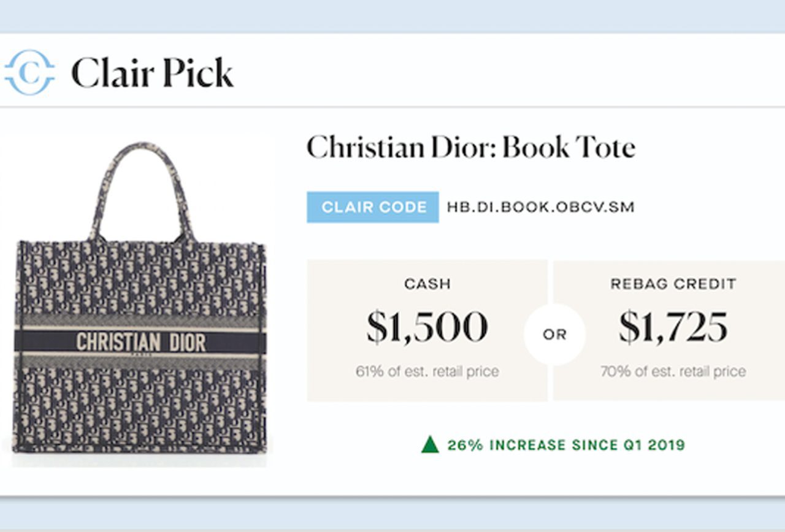Screen dimensions: 785x532
Task: Click the CHRISTIAN DIOR band on the bag
Action: coord(140,342)
